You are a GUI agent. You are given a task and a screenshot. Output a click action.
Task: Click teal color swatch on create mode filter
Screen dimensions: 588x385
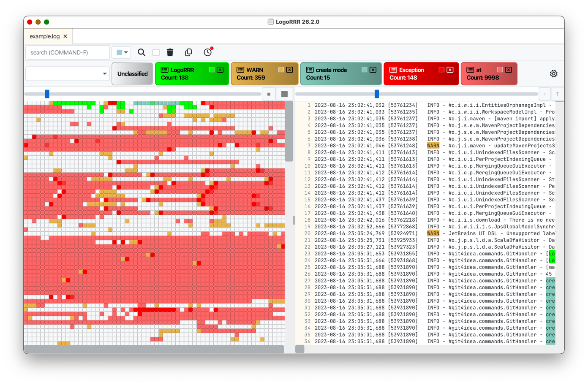pyautogui.click(x=364, y=70)
